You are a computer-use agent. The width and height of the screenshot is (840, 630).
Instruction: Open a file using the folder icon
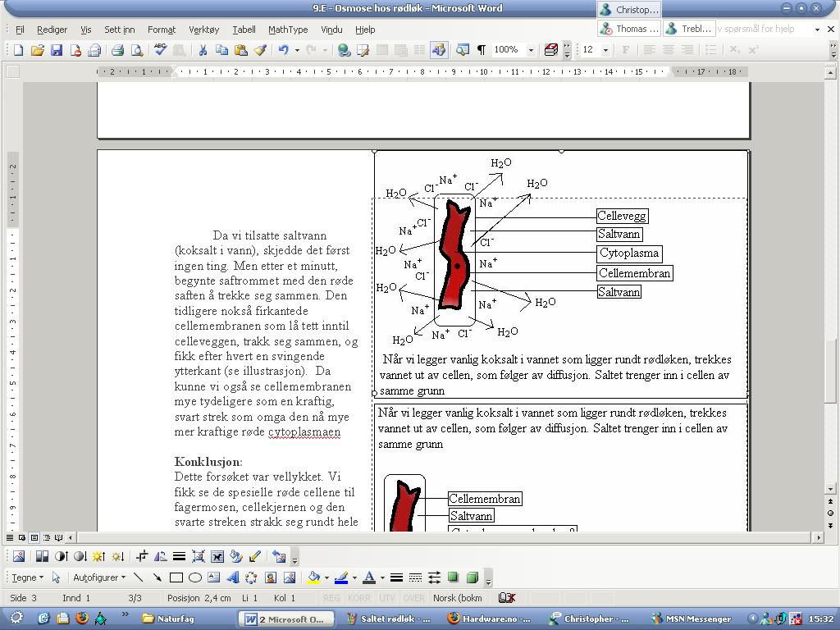click(x=37, y=50)
